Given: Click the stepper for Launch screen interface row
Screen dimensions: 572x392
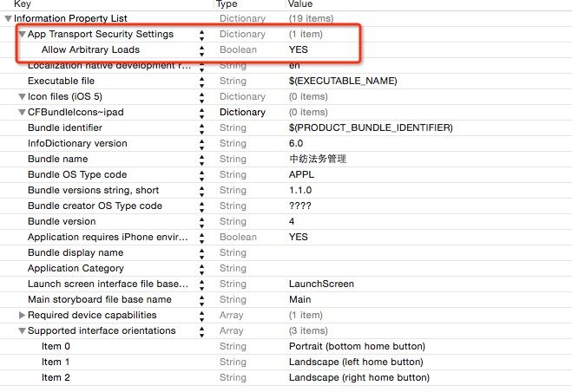Looking at the screenshot, I should point(202,284).
